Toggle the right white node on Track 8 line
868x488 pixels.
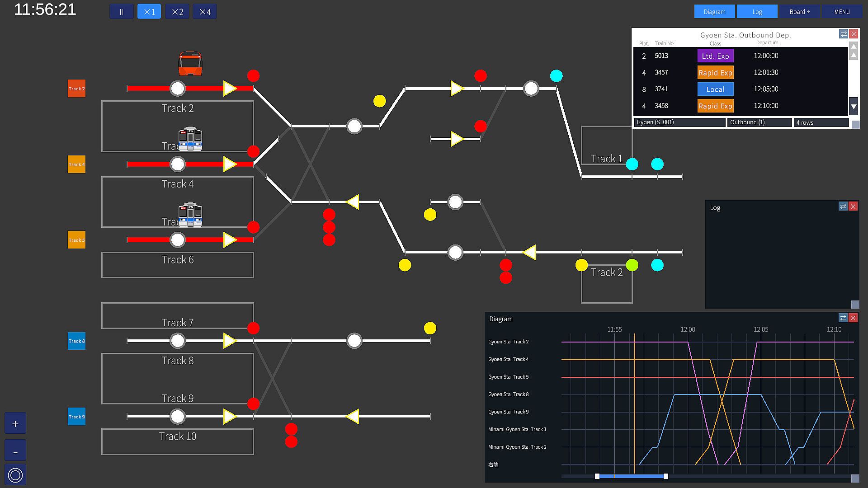[354, 341]
